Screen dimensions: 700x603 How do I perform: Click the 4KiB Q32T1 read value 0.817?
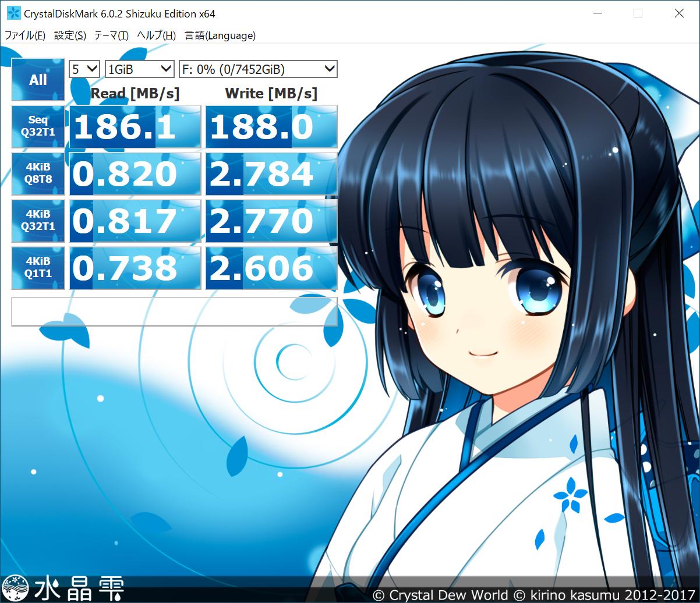135,221
